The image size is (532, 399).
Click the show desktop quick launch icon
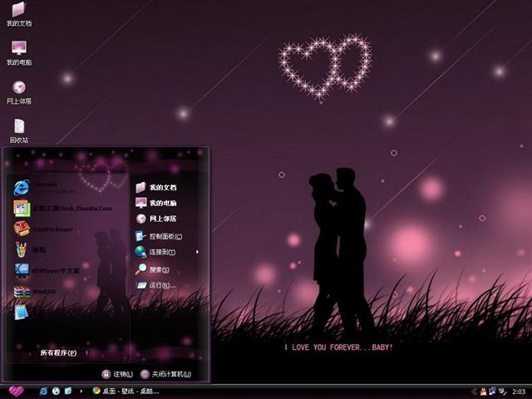tap(68, 392)
